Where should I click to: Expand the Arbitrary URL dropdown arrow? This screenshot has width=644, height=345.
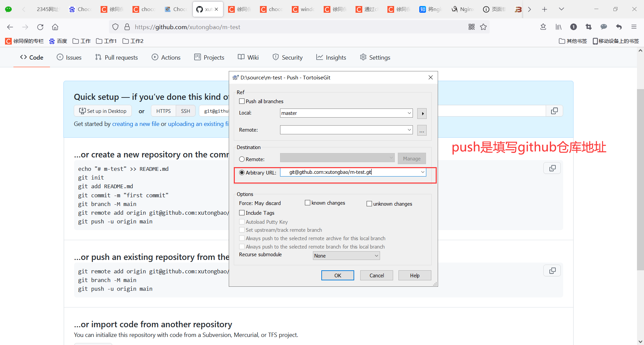point(423,172)
